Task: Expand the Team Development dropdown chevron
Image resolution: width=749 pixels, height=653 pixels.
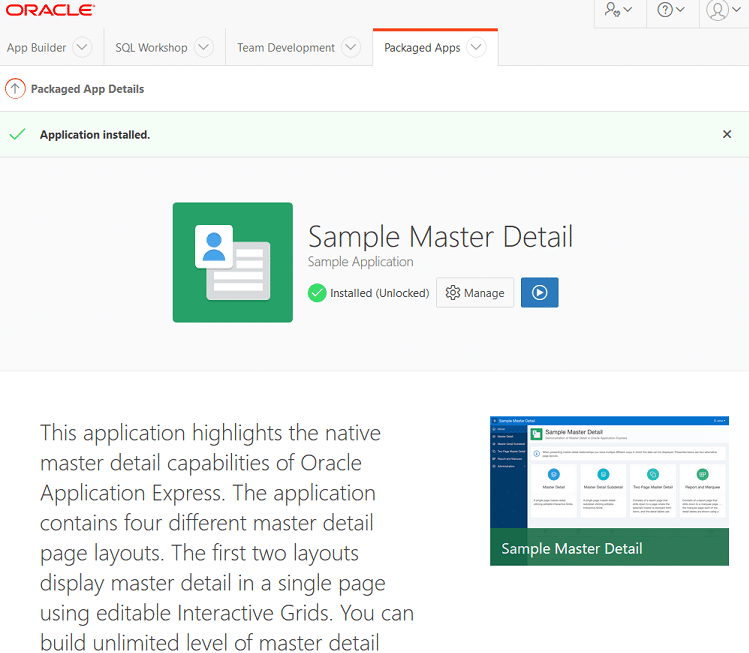Action: coord(351,47)
